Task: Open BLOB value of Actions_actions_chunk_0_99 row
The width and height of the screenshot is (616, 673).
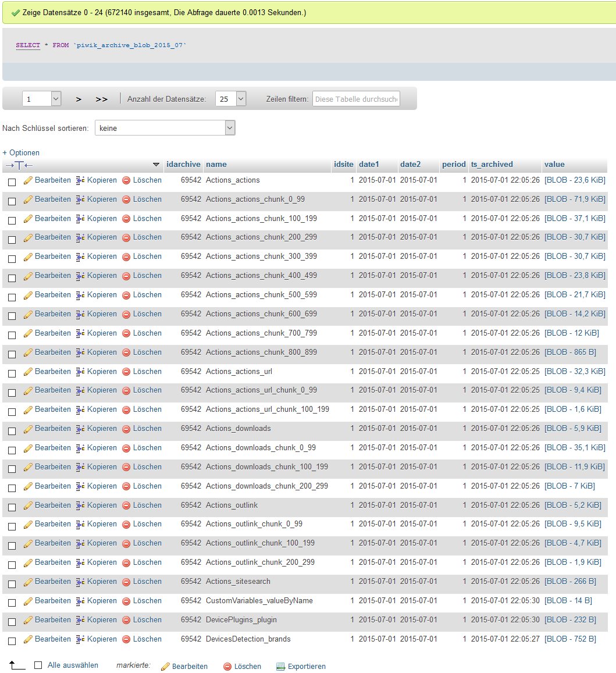Action: (x=575, y=200)
